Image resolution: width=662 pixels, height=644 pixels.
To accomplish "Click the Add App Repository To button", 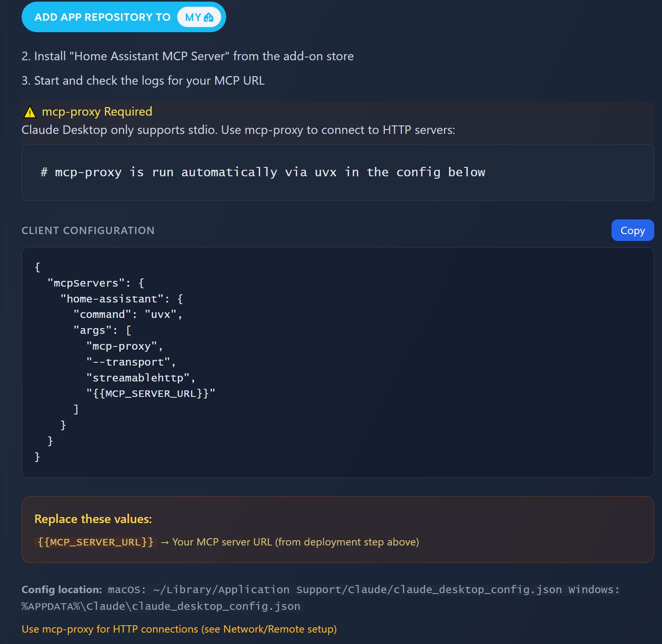I will click(124, 17).
